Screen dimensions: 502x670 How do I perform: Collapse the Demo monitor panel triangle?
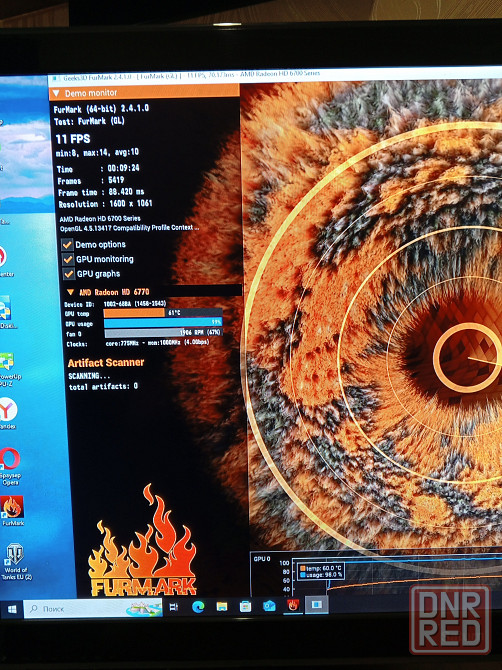click(56, 93)
